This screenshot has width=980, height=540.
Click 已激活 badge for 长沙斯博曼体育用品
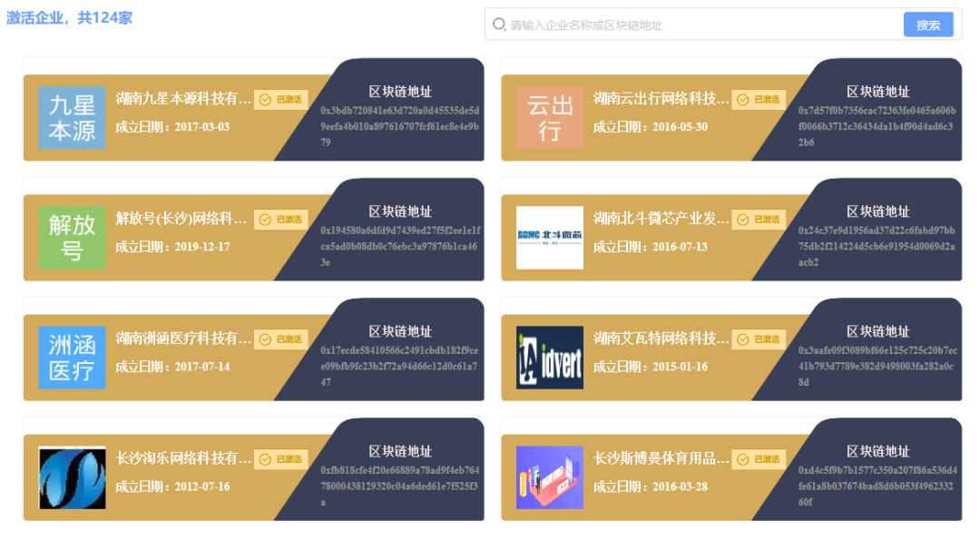758,459
